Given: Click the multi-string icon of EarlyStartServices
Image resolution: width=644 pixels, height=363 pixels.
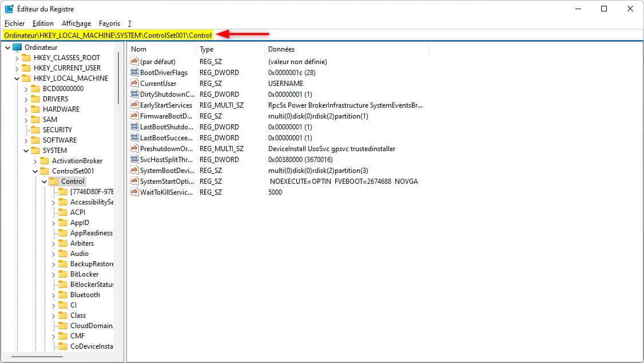Looking at the screenshot, I should 134,105.
